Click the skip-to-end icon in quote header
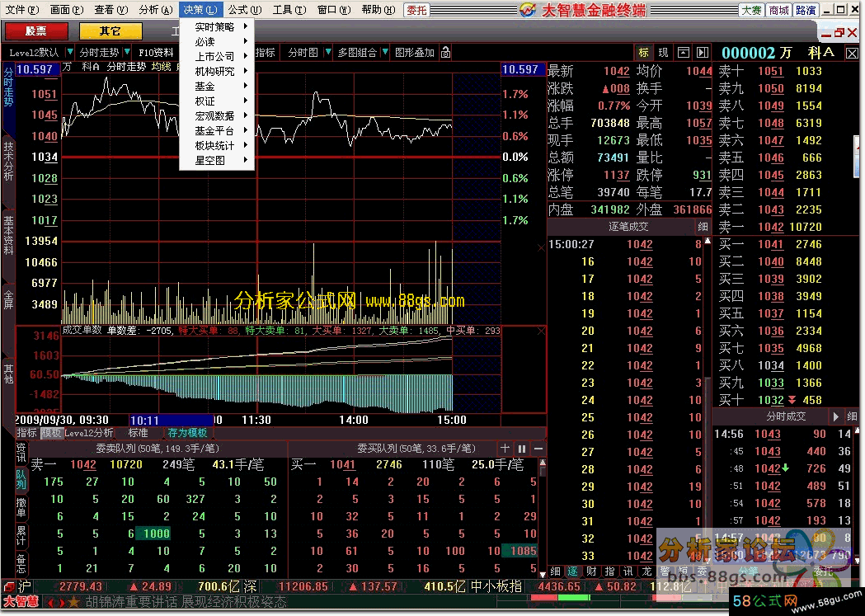 pos(703,53)
